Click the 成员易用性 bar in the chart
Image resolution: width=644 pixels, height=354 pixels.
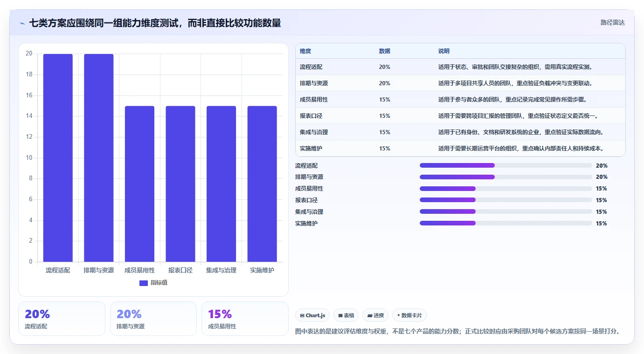coord(139,184)
